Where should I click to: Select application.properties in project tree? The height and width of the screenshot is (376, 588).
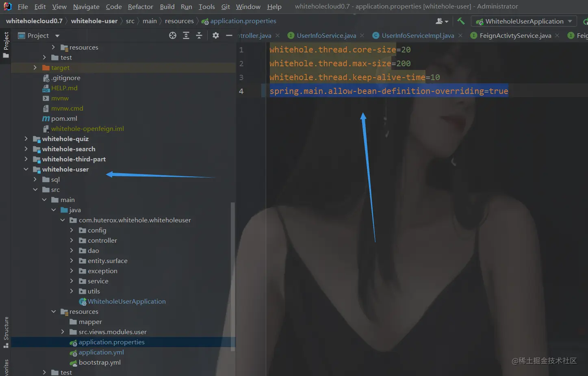pyautogui.click(x=111, y=342)
